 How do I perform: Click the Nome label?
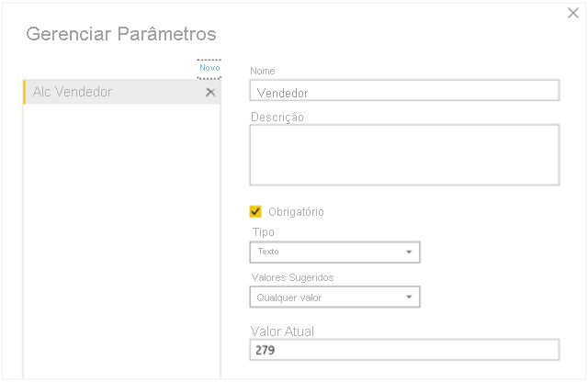263,72
